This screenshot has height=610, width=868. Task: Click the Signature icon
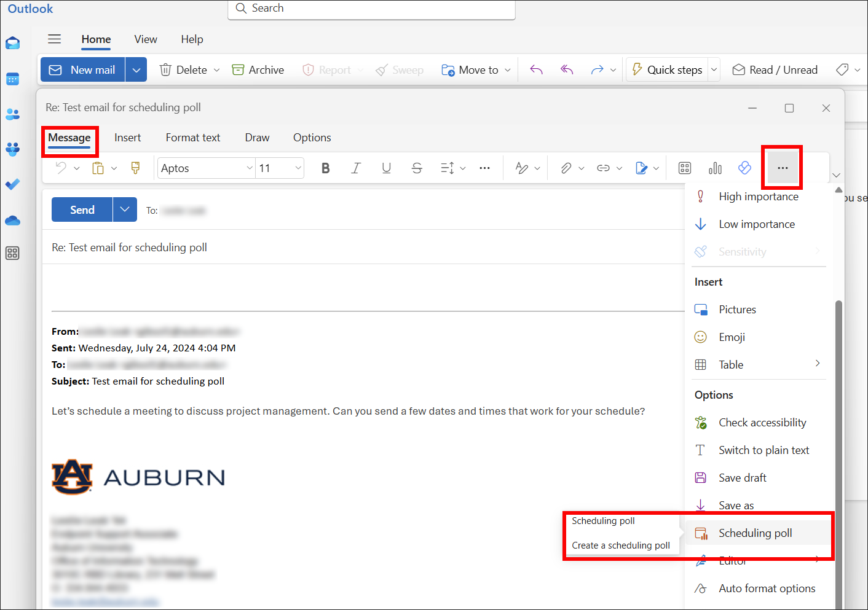coord(641,168)
